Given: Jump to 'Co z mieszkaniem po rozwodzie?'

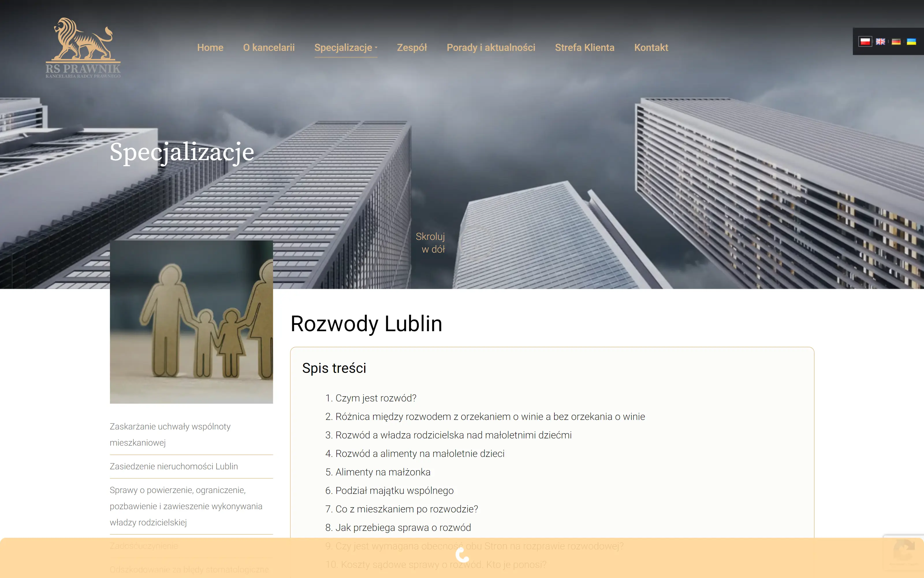Looking at the screenshot, I should [x=407, y=509].
